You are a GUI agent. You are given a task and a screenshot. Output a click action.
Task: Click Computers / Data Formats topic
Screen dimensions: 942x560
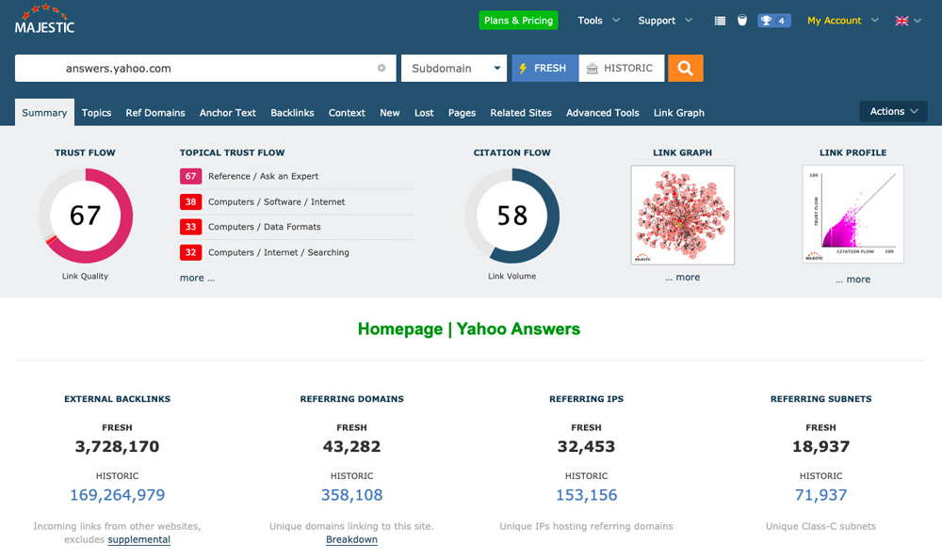tap(265, 227)
